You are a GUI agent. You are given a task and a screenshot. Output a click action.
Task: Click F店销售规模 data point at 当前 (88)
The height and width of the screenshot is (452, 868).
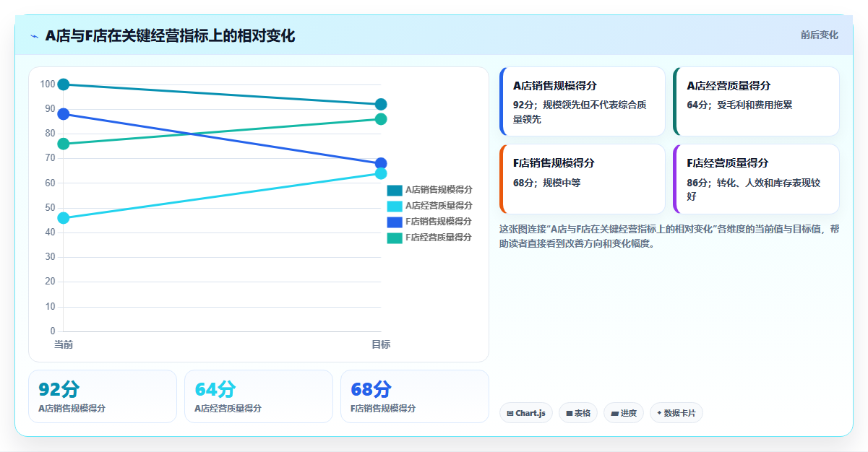tap(64, 114)
